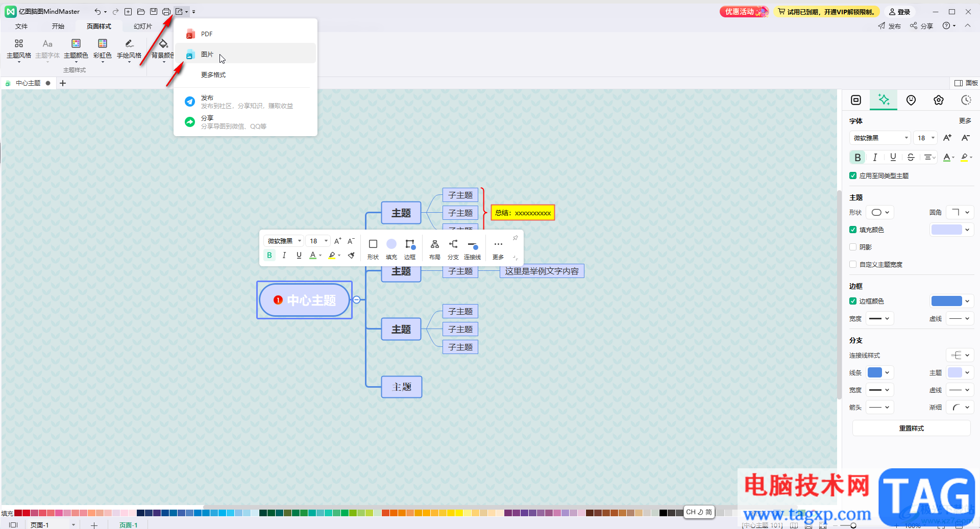Viewport: 980px width, 529px height.
Task: Toggle 应用至同类型主题 checkbox
Action: (x=853, y=175)
